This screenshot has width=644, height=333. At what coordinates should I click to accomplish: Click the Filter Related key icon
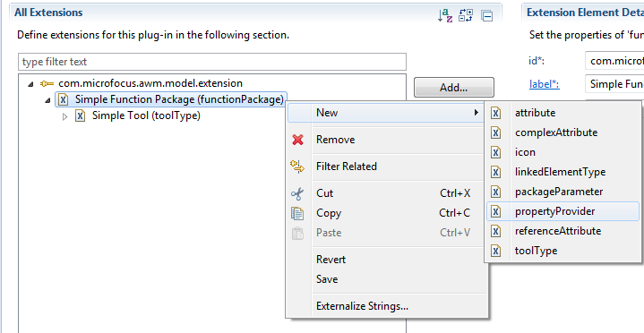tap(297, 166)
